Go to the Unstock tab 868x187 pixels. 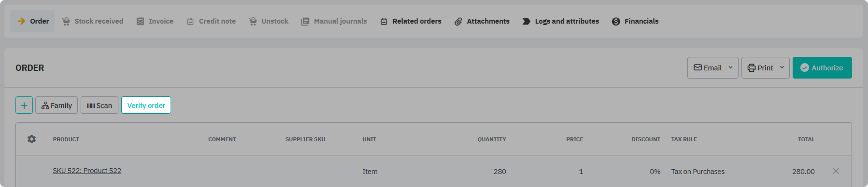[x=269, y=21]
